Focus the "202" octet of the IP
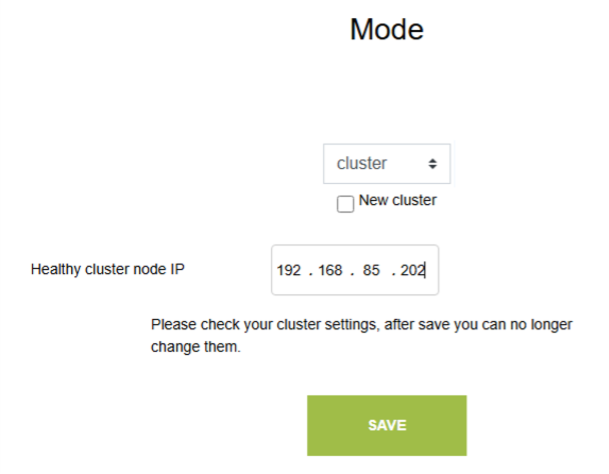Screen dimensions: 609x474 412,270
